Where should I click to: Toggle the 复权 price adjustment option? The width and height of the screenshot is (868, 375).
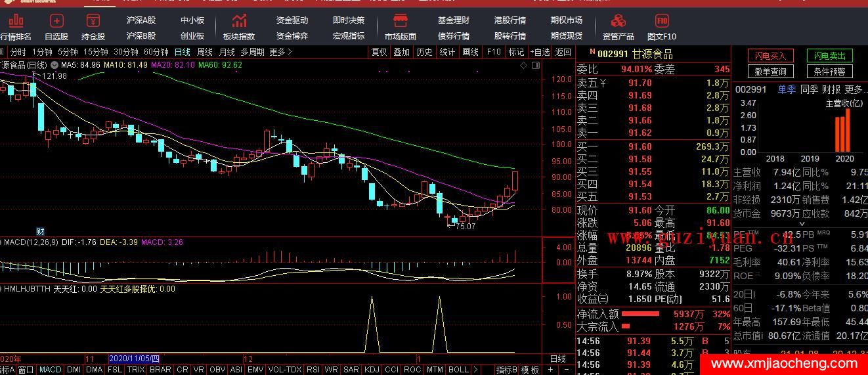click(379, 52)
